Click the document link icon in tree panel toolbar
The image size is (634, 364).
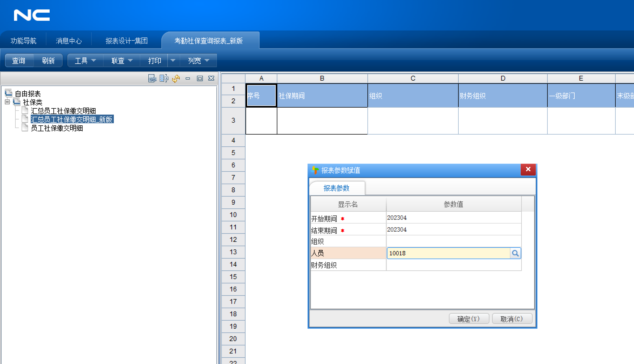pyautogui.click(x=152, y=78)
